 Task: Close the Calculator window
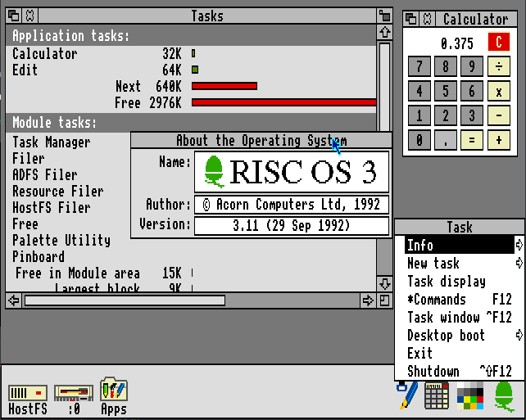point(428,19)
